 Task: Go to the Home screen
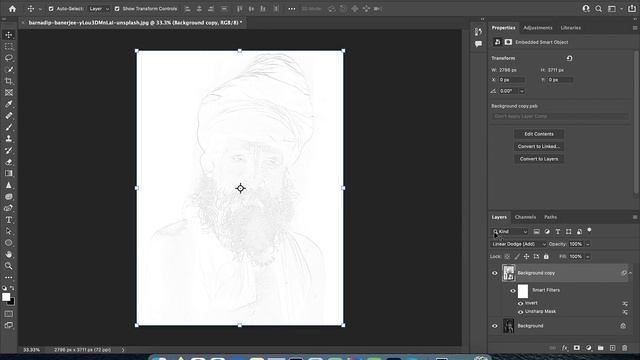coord(12,9)
